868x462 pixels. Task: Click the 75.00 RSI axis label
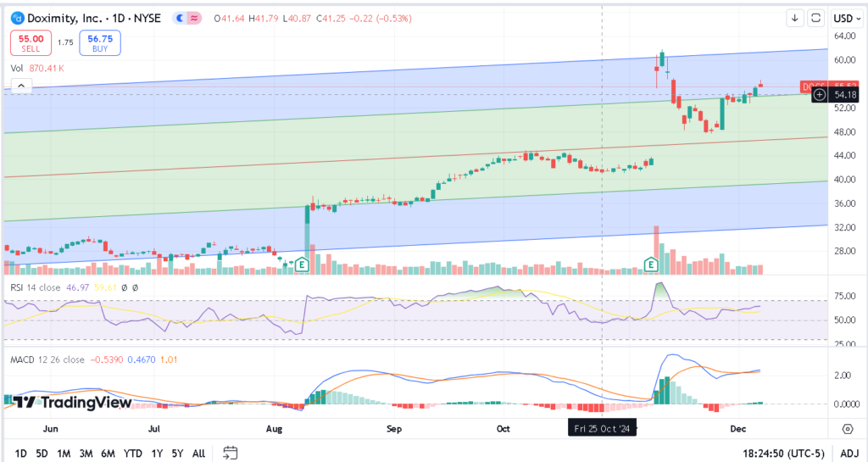[845, 296]
